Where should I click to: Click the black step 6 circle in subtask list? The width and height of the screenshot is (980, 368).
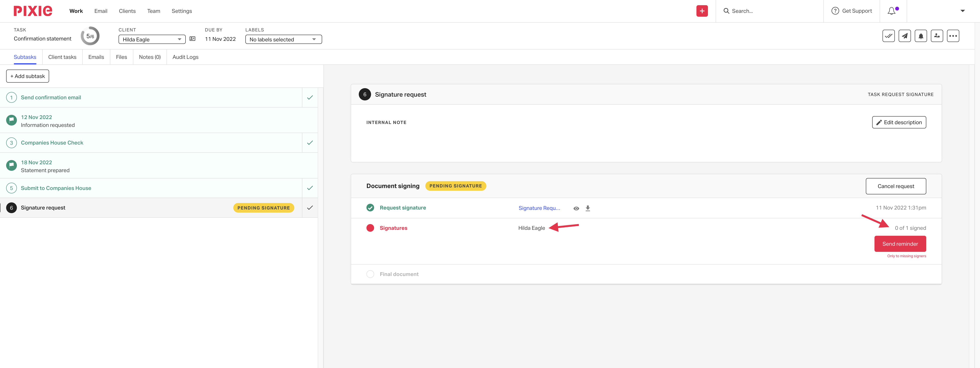coord(11,208)
